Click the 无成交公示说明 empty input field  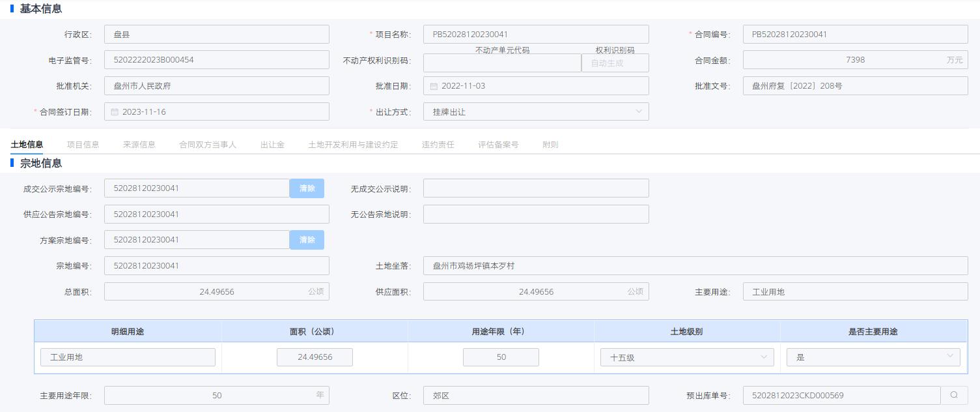point(535,188)
